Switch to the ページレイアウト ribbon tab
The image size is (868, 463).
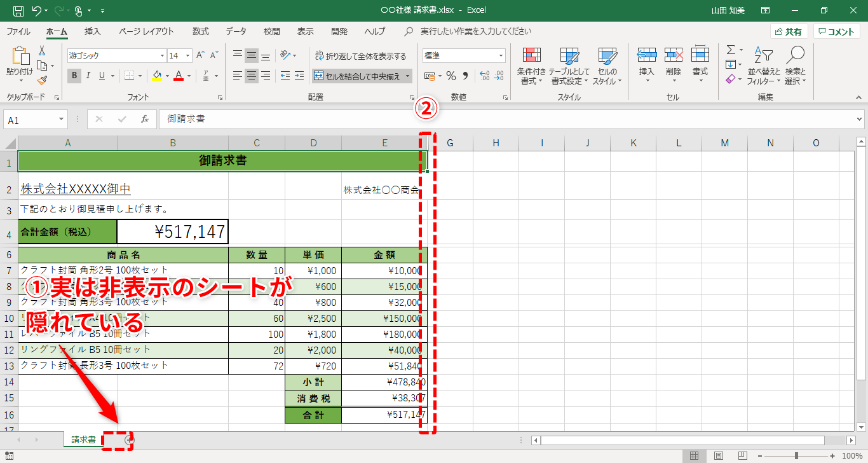[146, 31]
